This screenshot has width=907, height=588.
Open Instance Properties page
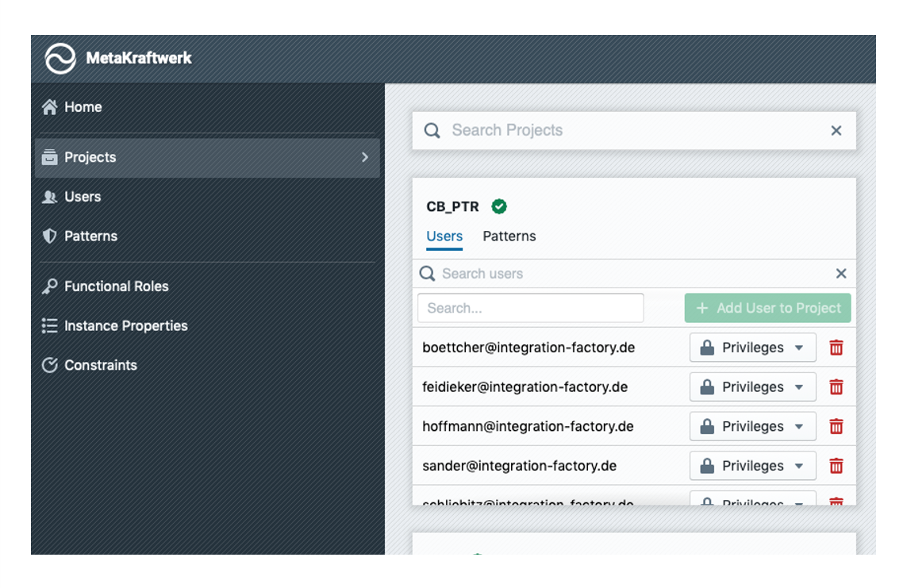pyautogui.click(x=125, y=326)
